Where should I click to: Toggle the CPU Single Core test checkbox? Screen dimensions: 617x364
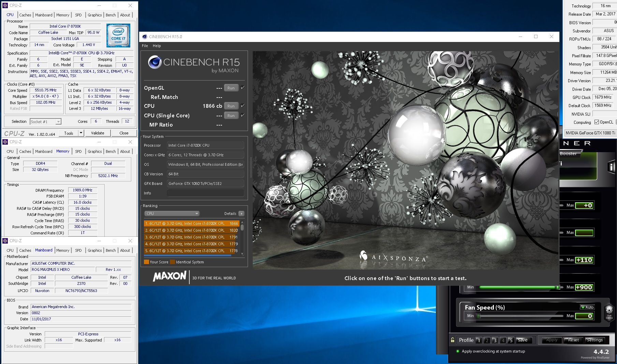[243, 115]
